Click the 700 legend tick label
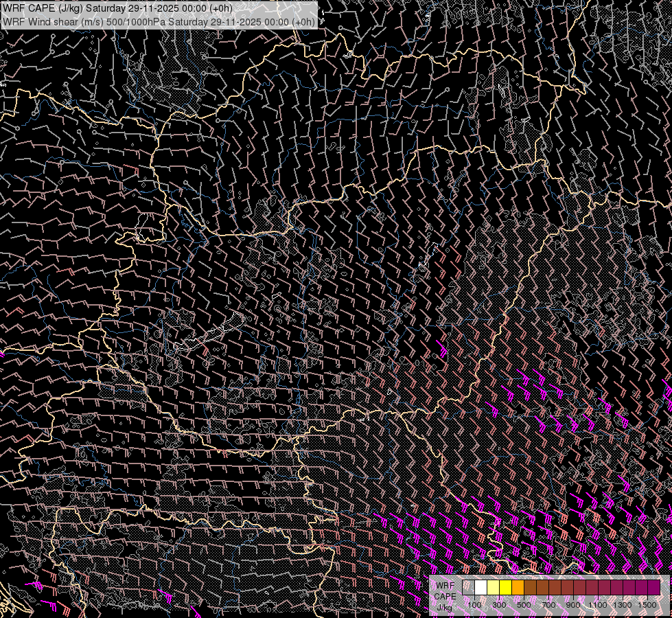The image size is (672, 618). point(548,605)
